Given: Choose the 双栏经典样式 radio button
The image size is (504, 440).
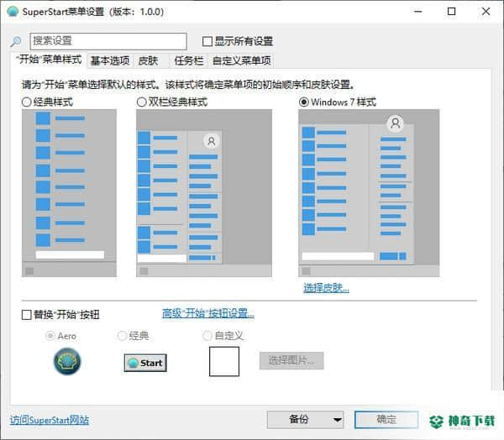Looking at the screenshot, I should click(141, 102).
